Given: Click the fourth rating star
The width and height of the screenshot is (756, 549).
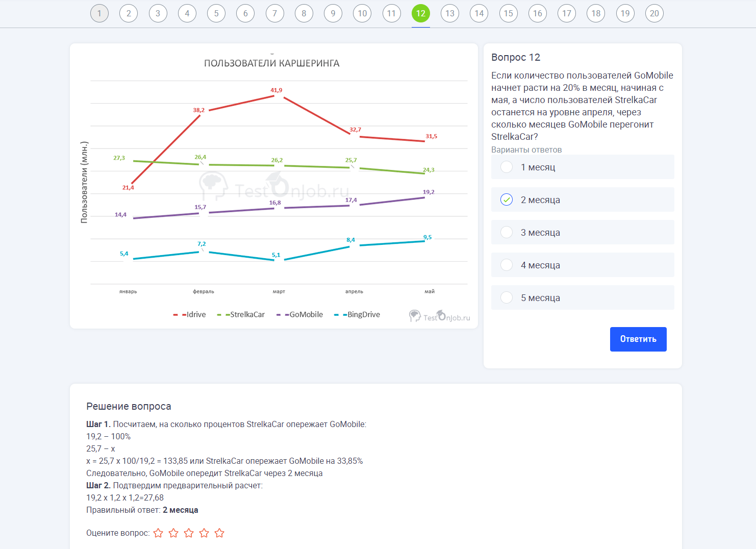Looking at the screenshot, I should (x=204, y=533).
